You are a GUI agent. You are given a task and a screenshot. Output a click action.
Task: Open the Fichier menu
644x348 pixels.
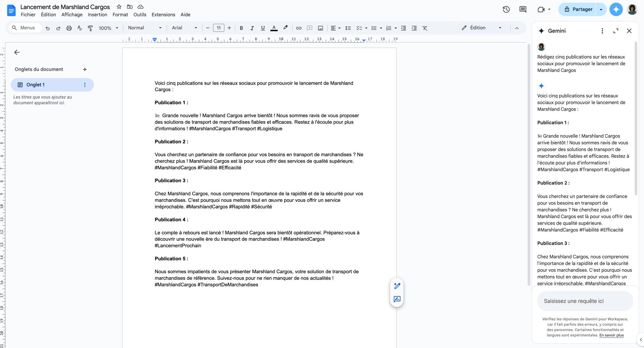[28, 15]
